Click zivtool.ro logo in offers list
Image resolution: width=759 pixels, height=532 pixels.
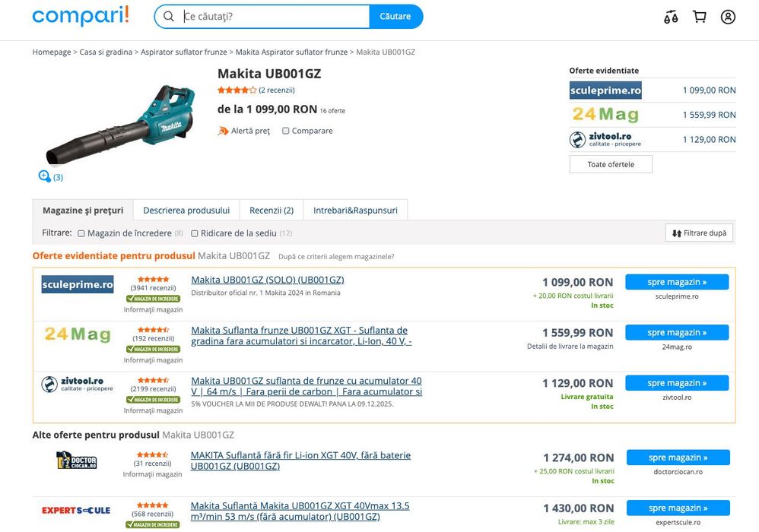click(78, 384)
